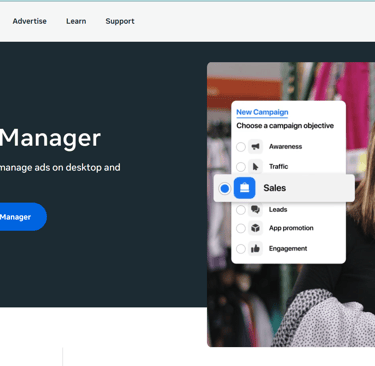The width and height of the screenshot is (375, 366).
Task: Click the Engagement thumbs-up icon
Action: pyautogui.click(x=255, y=249)
